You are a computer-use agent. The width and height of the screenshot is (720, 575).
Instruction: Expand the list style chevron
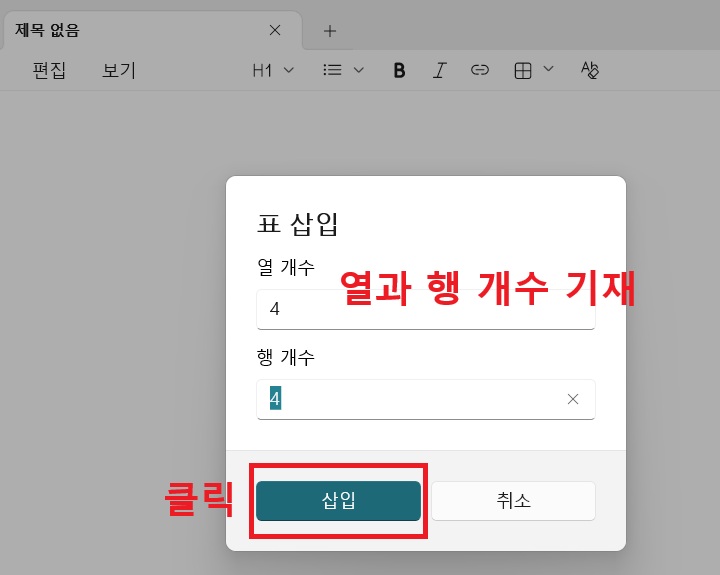click(x=359, y=70)
